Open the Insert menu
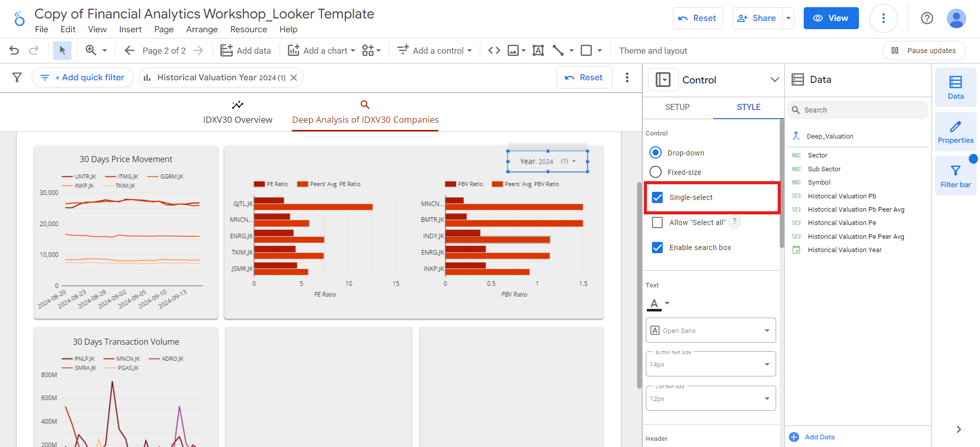The width and height of the screenshot is (980, 447). [130, 29]
